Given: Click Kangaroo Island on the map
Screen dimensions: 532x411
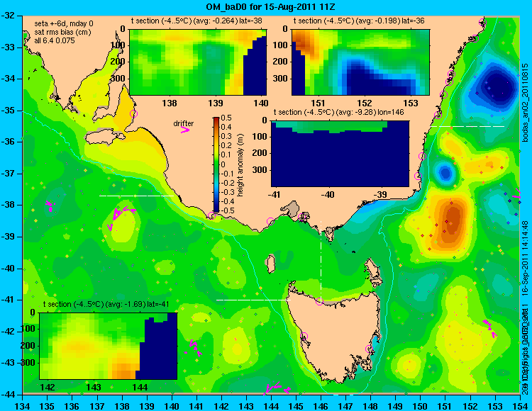Looking at the screenshot, I should click(x=104, y=137).
